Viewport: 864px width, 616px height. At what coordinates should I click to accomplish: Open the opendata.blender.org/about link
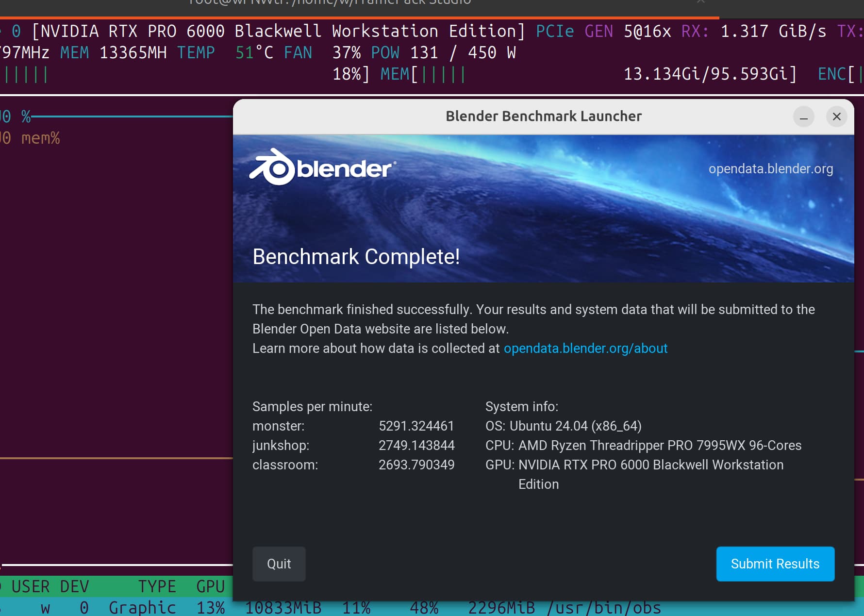click(x=585, y=348)
